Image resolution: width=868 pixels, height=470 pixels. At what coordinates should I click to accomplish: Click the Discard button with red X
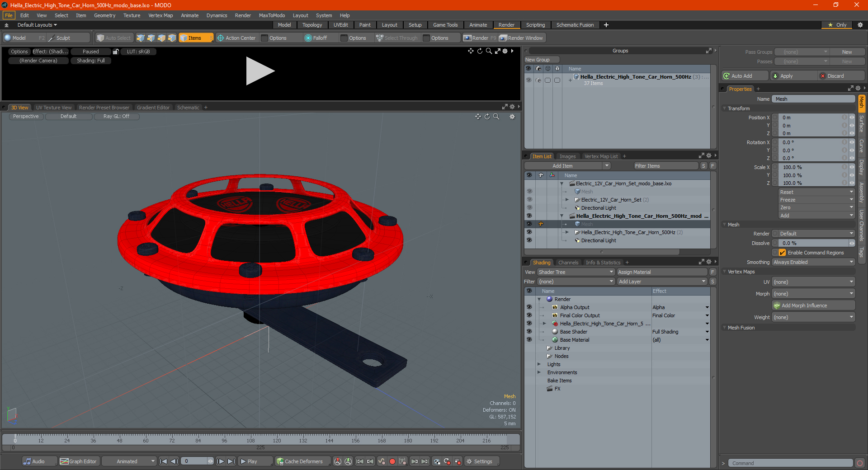pos(841,76)
